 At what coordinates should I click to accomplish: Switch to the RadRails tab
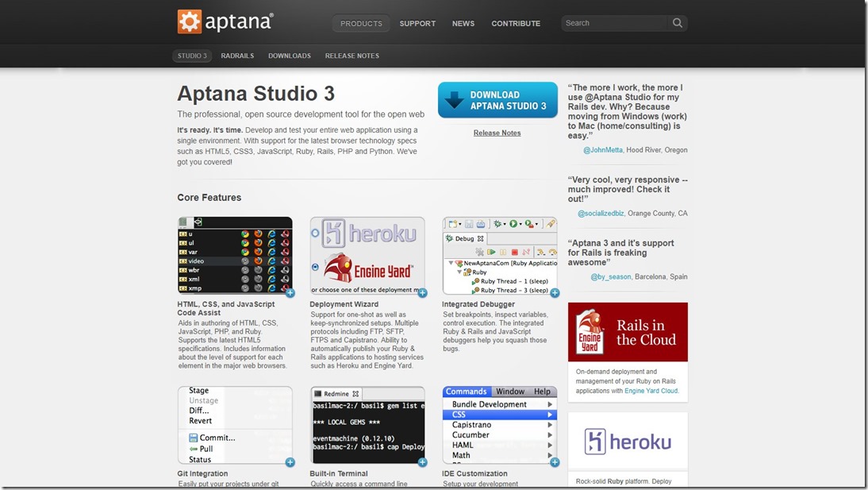pos(237,56)
